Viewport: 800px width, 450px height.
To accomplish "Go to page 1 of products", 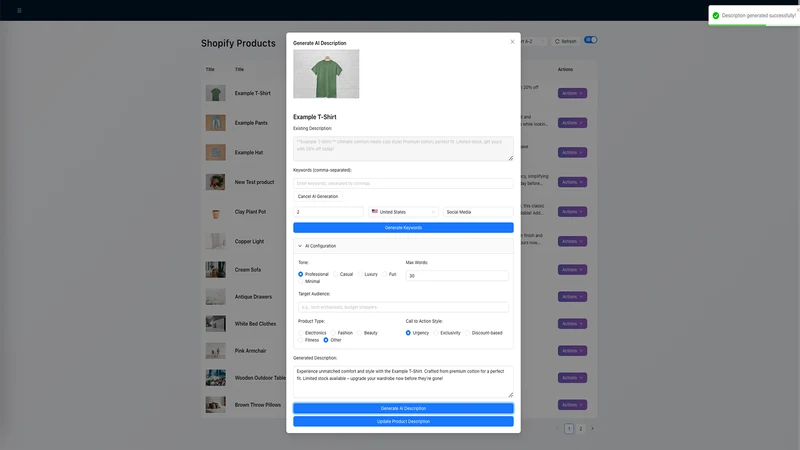I will (569, 429).
